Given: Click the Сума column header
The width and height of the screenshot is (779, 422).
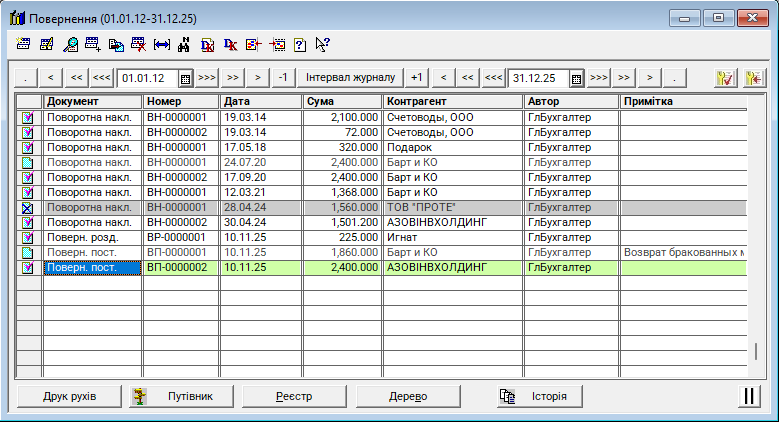Looking at the screenshot, I should [x=342, y=102].
